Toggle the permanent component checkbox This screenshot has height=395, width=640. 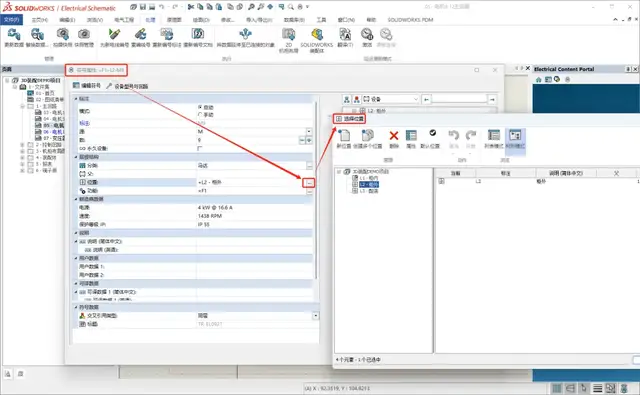click(200, 148)
